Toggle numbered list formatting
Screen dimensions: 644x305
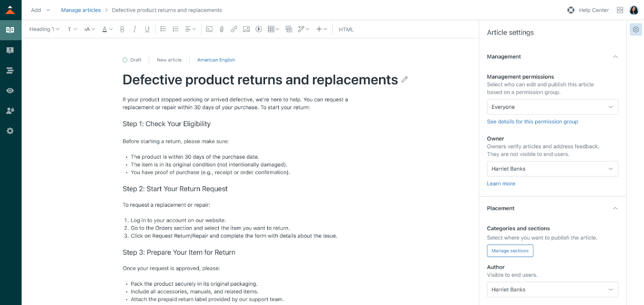[x=175, y=29]
